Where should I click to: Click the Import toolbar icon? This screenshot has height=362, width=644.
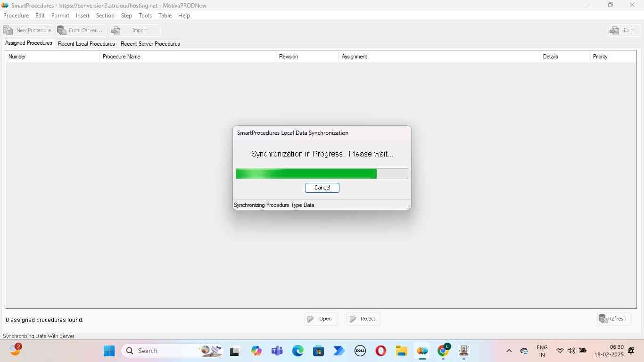116,30
